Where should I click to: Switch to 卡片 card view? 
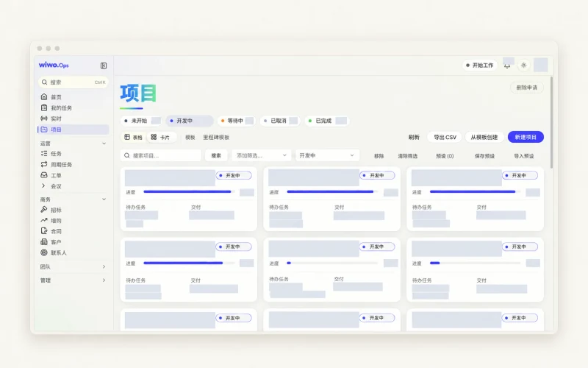(160, 138)
